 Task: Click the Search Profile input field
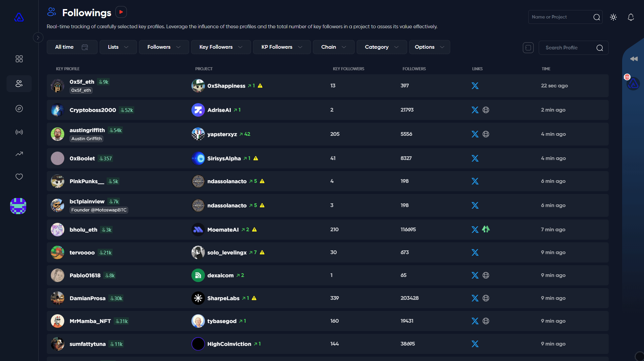[569, 48]
